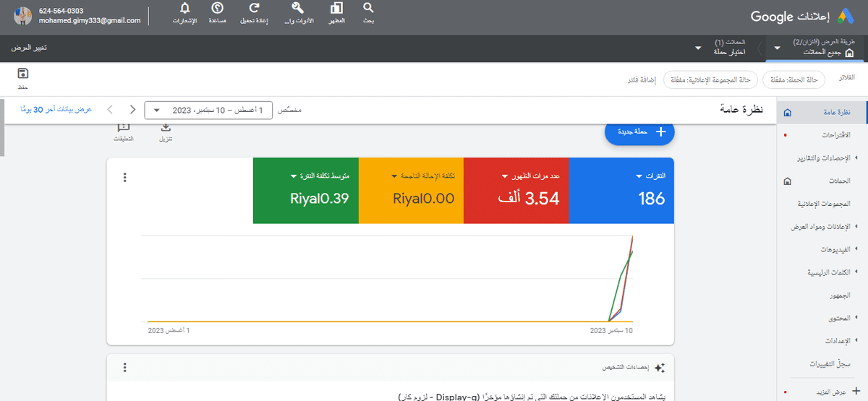Expand the all campaigns view selector

tap(777, 48)
